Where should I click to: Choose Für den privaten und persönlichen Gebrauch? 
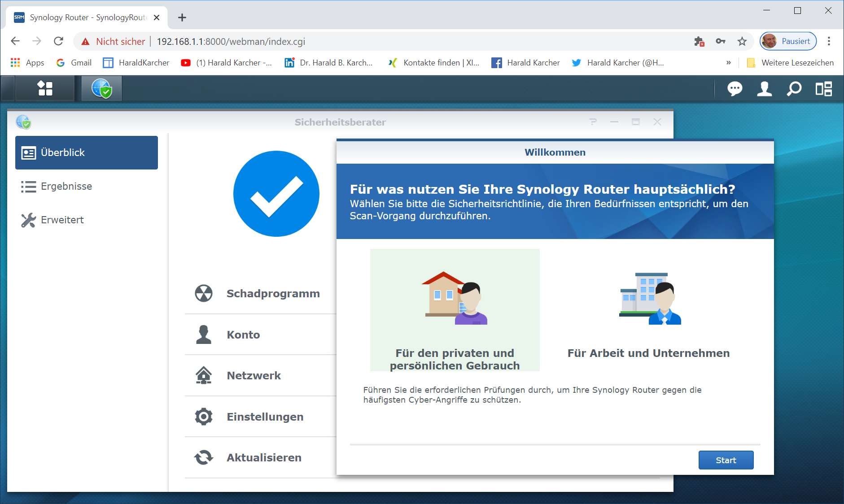pyautogui.click(x=455, y=310)
